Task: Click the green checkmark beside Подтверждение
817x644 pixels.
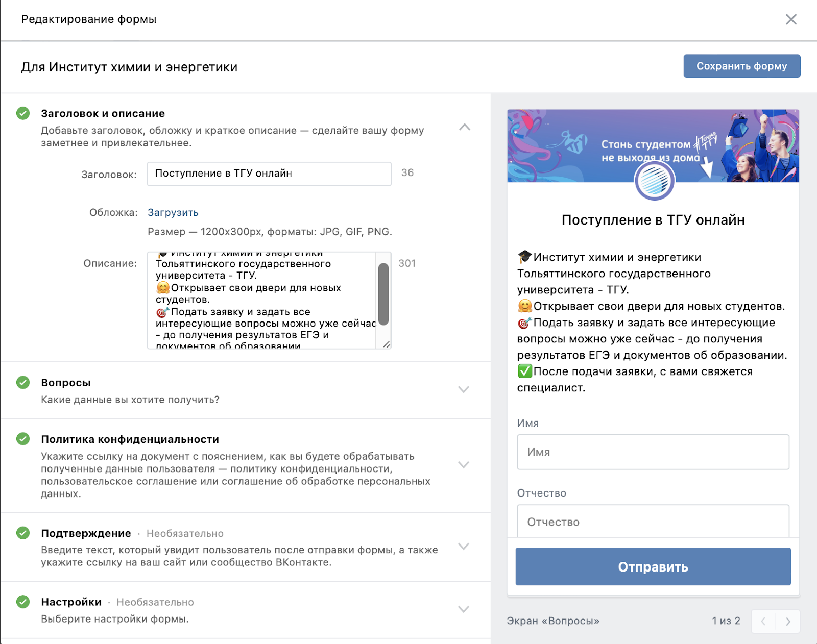Action: tap(23, 533)
